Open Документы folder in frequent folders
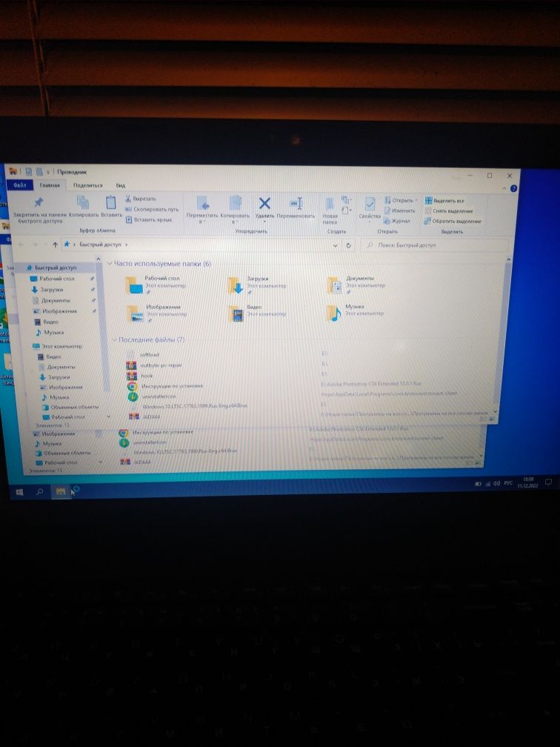This screenshot has height=747, width=560. (356, 285)
